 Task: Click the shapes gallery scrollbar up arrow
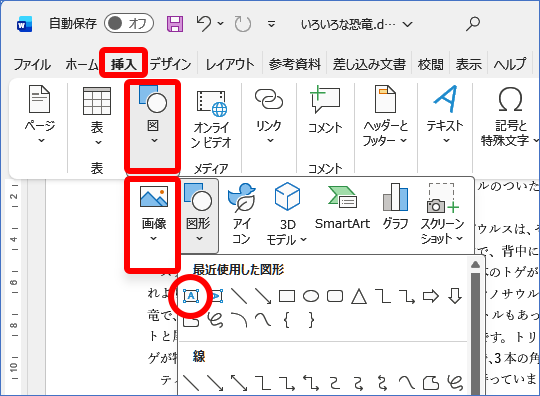[x=475, y=264]
